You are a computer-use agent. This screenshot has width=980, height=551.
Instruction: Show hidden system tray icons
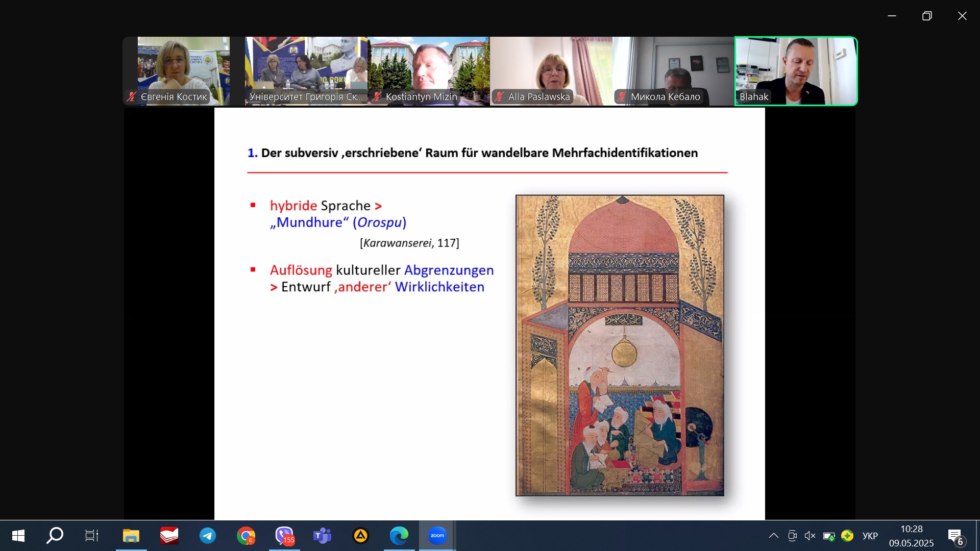(x=774, y=536)
